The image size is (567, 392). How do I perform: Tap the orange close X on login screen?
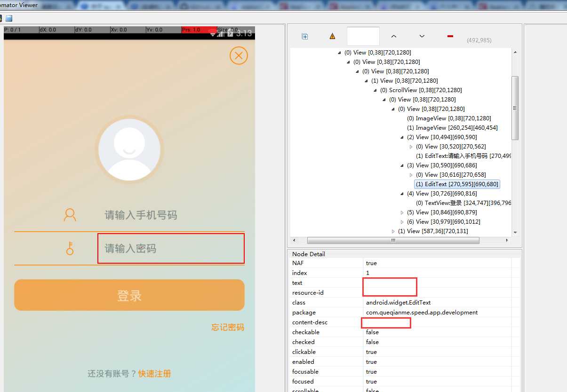[x=239, y=56]
